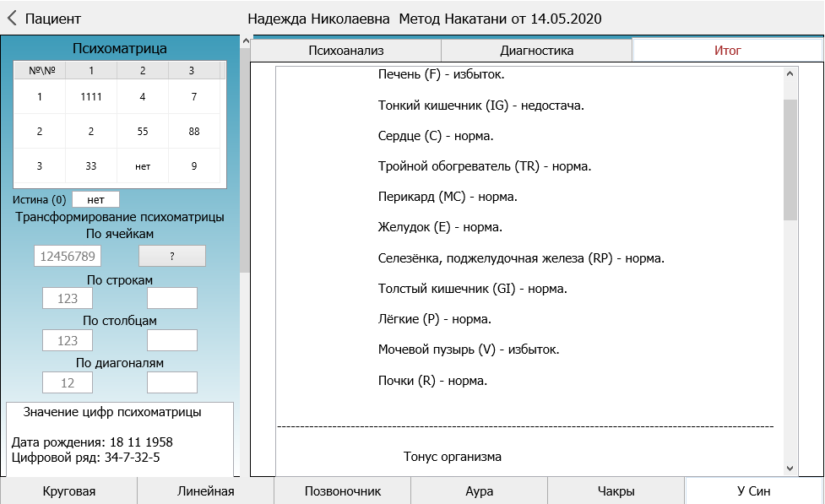Image resolution: width=825 pixels, height=504 pixels.
Task: Select the Итог tab
Action: [x=727, y=51]
